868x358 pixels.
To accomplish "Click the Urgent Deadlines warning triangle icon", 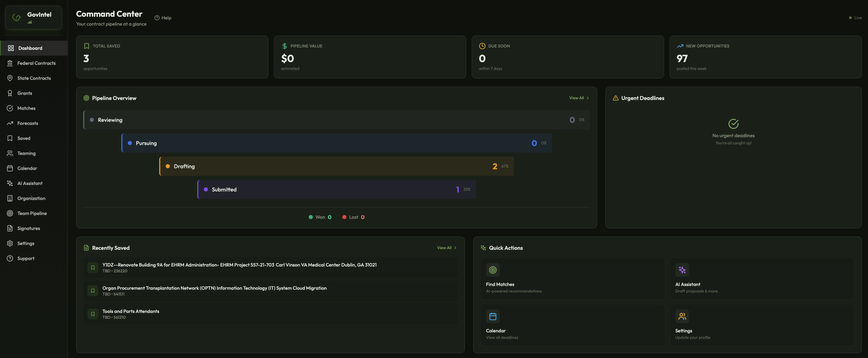I will pos(616,98).
